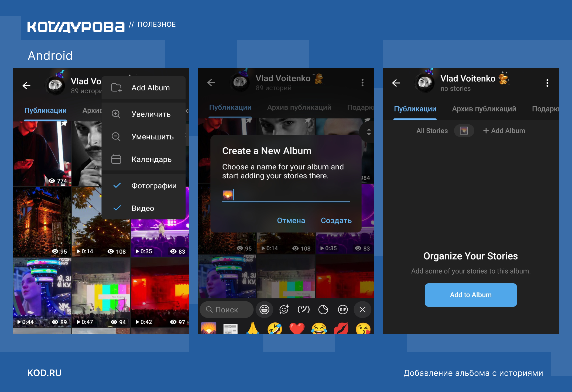Toggle the Фотографии checkmark filter
This screenshot has width=572, height=392.
click(x=143, y=186)
